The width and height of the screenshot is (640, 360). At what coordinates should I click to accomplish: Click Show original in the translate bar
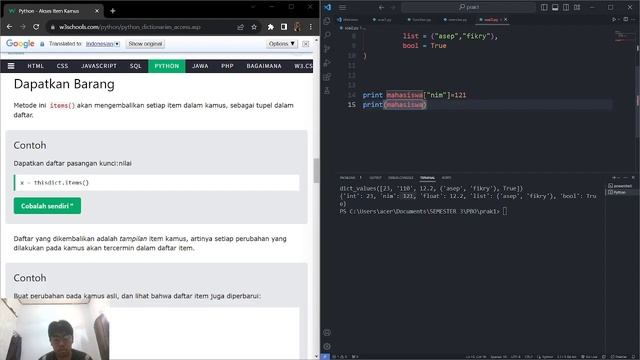tap(145, 44)
